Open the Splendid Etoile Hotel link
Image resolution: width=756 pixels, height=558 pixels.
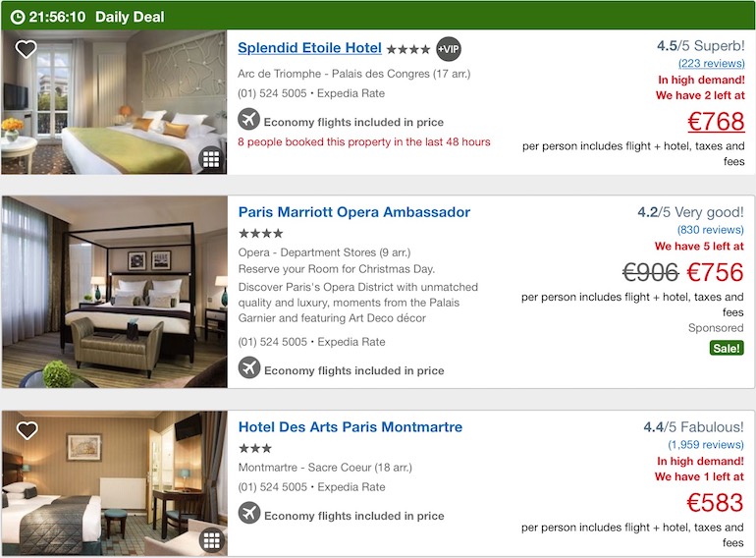click(x=309, y=47)
